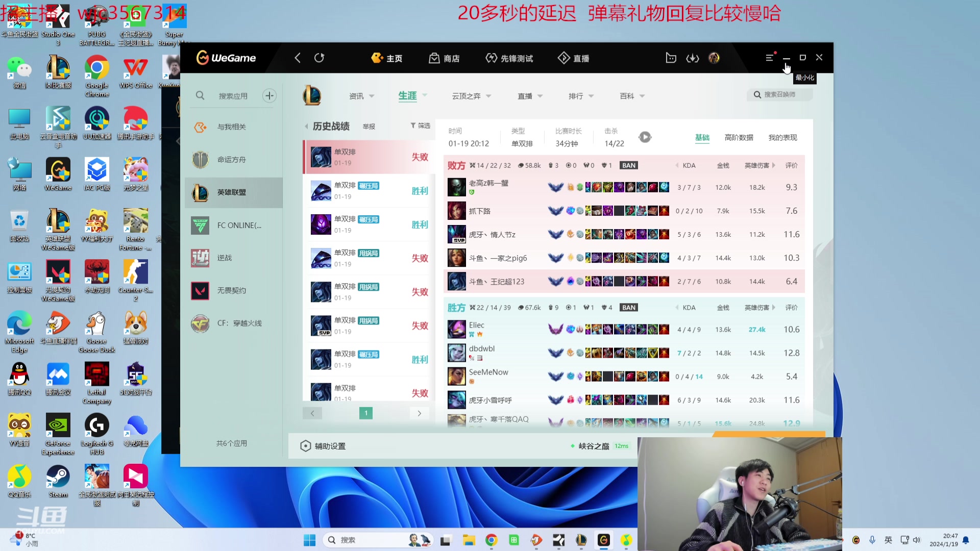Open the 先锋测试 tab
980x551 pixels.
509,58
